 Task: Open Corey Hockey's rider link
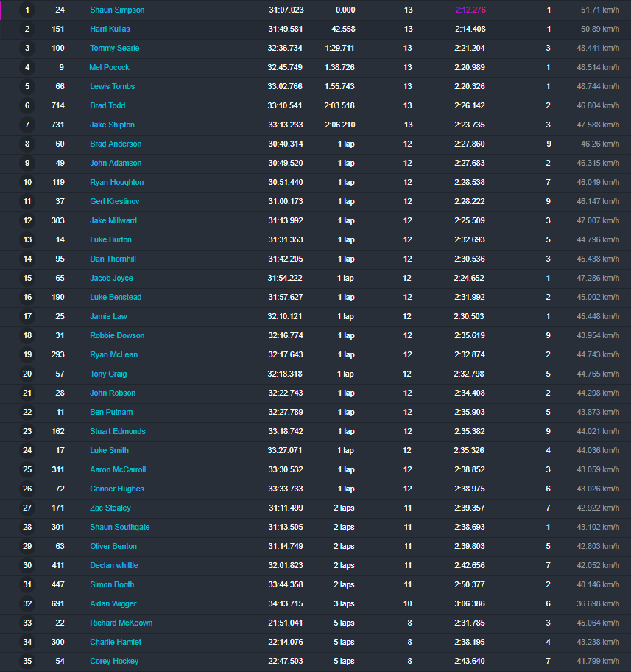[x=114, y=662]
